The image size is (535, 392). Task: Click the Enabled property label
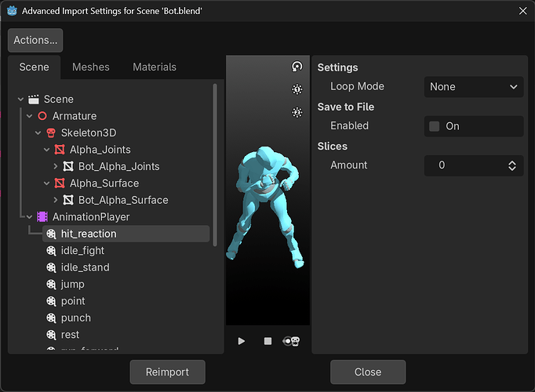[x=349, y=125]
